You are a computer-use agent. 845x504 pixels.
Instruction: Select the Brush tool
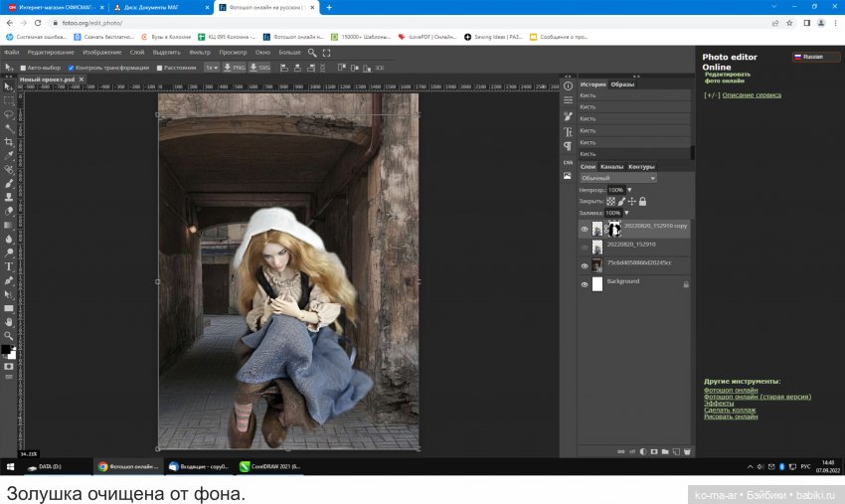(9, 184)
